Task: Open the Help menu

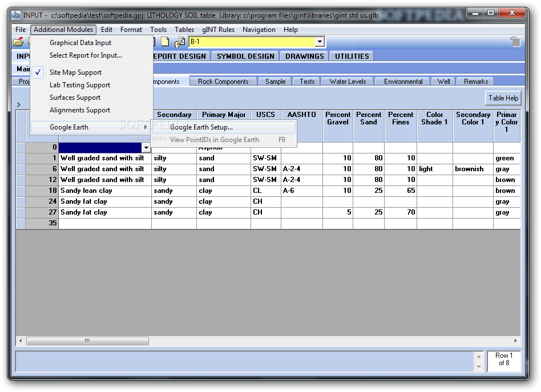Action: [290, 30]
